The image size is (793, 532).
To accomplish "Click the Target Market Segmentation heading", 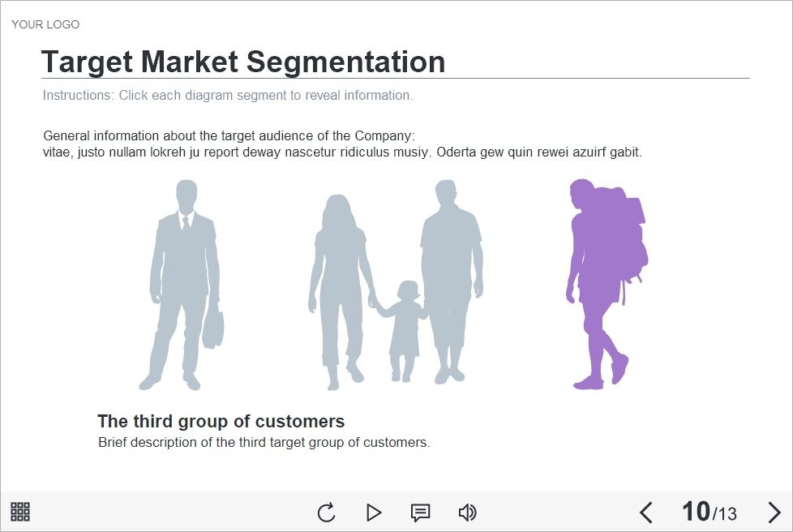I will [x=243, y=62].
